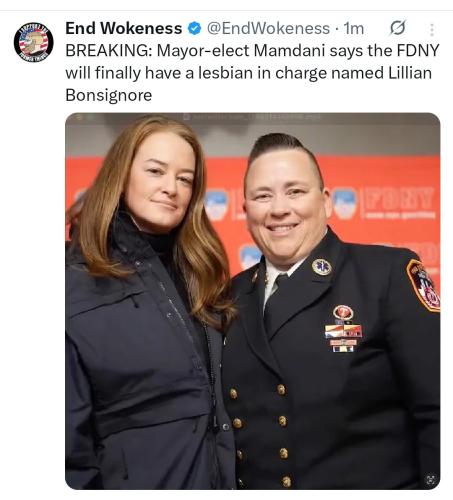
Task: Click a gold button on the uniform jacket
Action: coord(281,389)
